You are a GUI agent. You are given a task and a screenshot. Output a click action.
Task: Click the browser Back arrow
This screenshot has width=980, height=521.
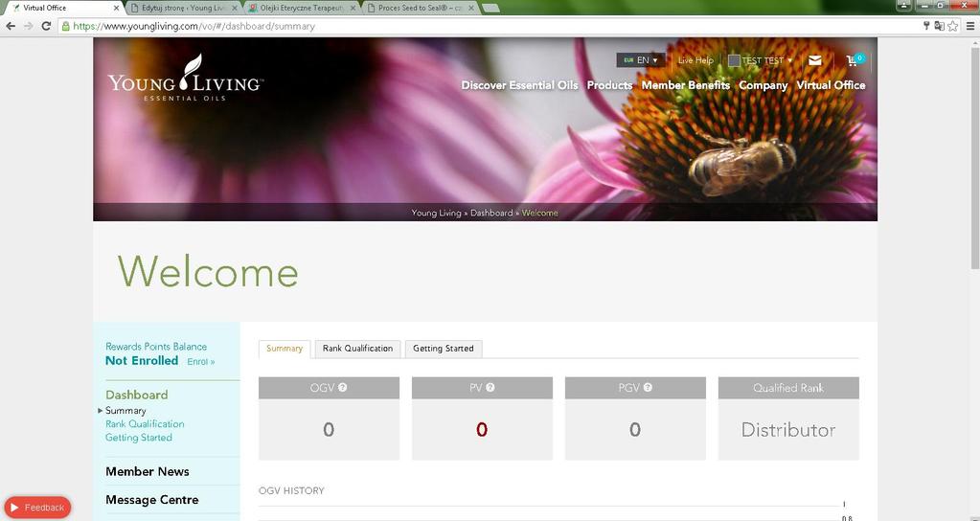(11, 26)
